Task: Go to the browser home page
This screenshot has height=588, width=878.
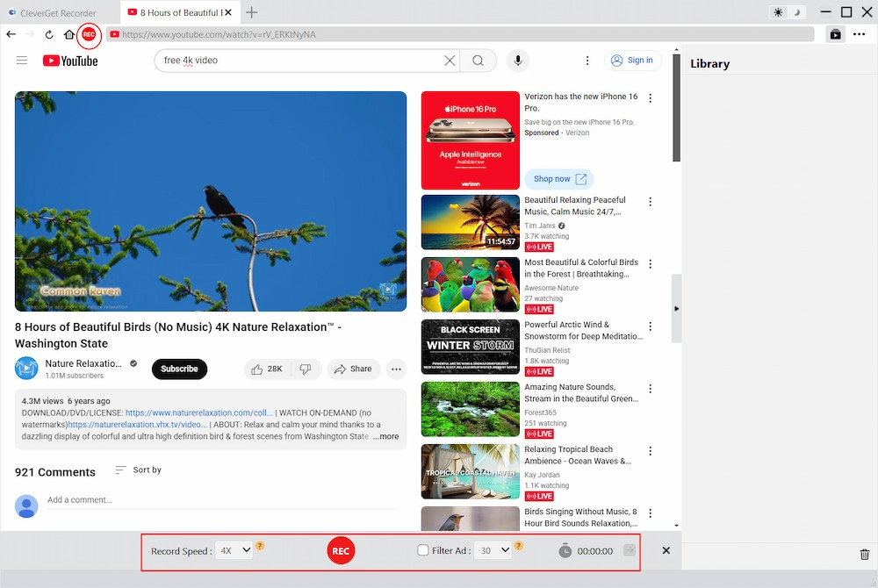Action: (x=68, y=35)
